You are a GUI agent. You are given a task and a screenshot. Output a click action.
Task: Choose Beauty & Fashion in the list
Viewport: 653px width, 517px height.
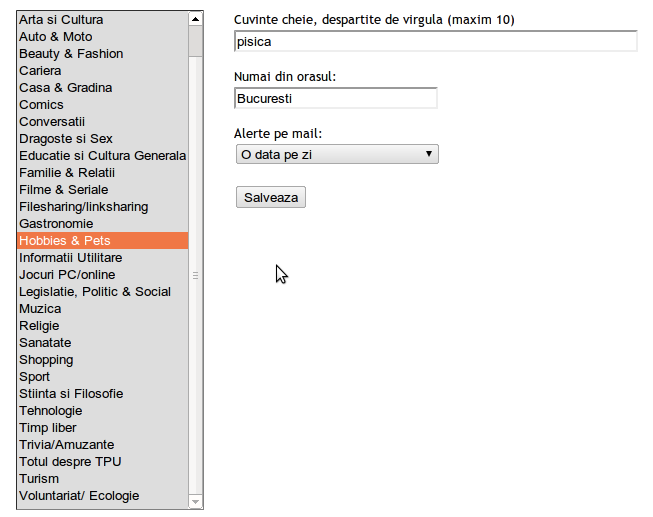102,54
